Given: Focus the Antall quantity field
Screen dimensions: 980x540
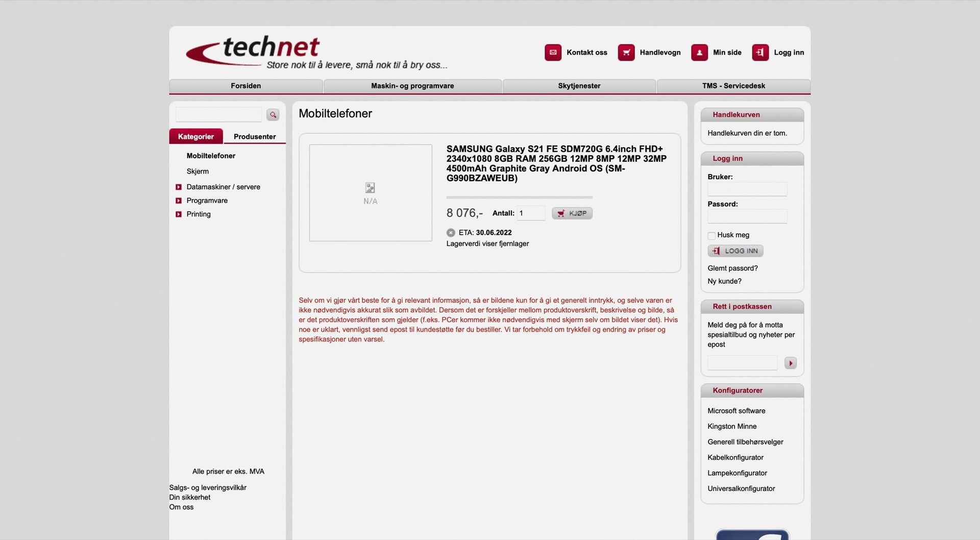Looking at the screenshot, I should [x=531, y=213].
